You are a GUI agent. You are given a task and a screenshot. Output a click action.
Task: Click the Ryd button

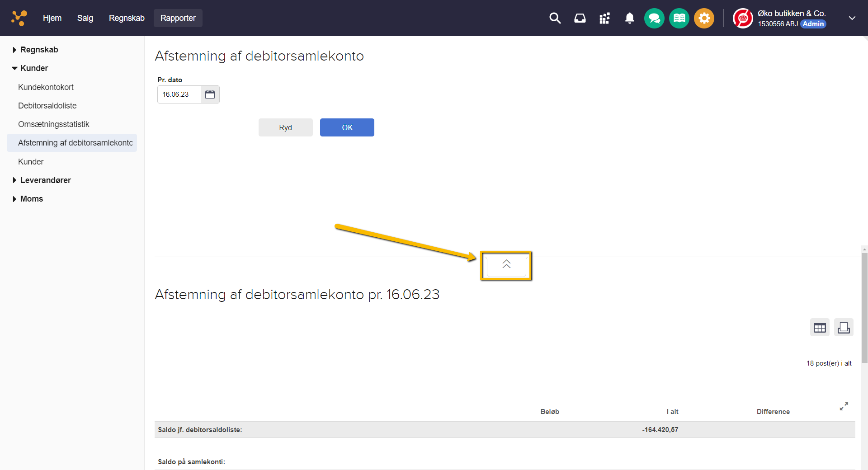(x=285, y=127)
